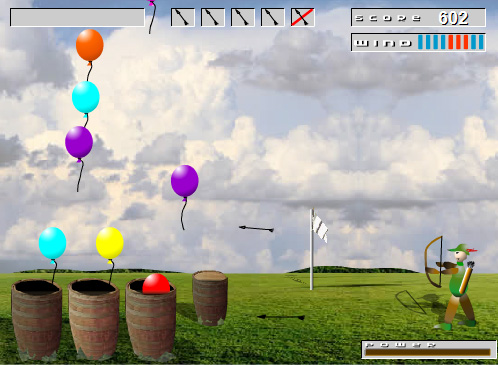Click the POWER label
498x365 pixels.
coord(401,345)
